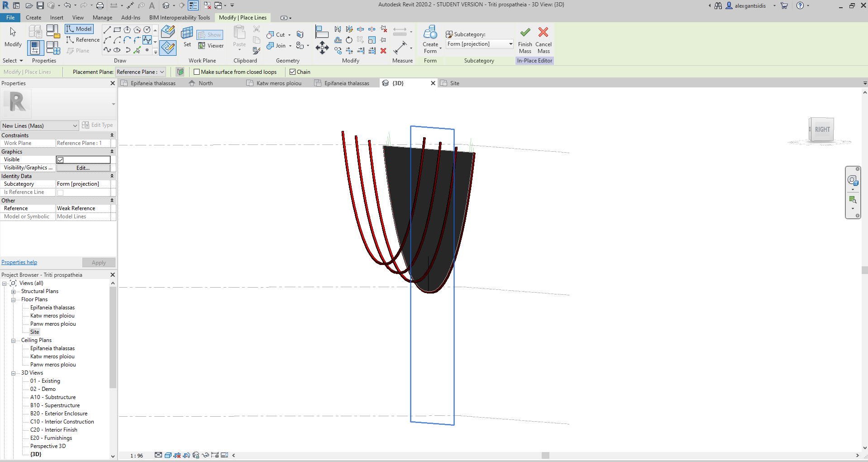This screenshot has height=462, width=868.
Task: Select the Rotate tool in Modify panel
Action: 349,40
